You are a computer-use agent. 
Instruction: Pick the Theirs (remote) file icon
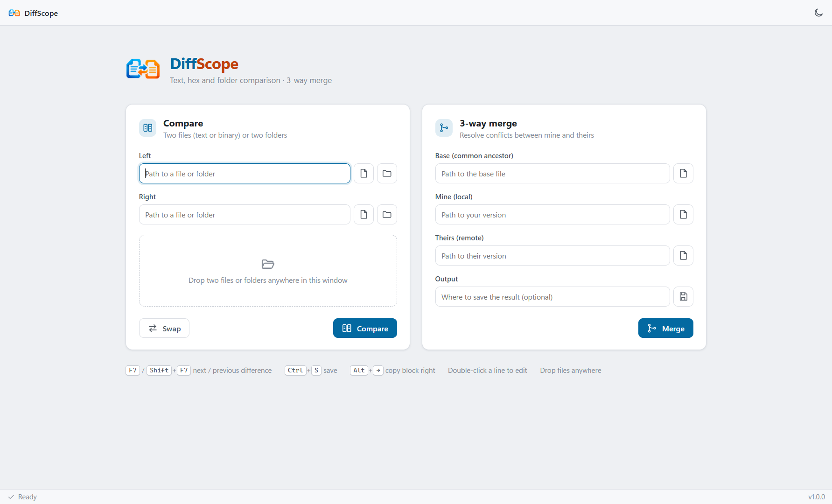pyautogui.click(x=683, y=256)
